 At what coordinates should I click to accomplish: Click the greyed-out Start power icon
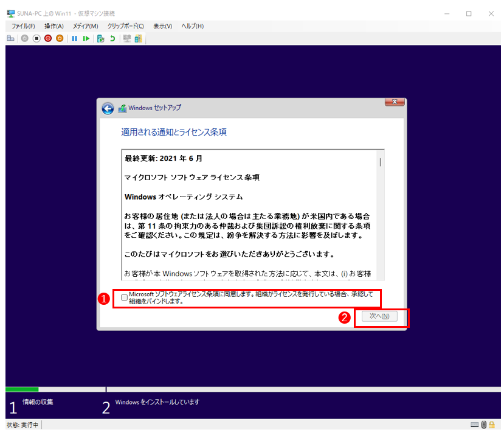(25, 38)
